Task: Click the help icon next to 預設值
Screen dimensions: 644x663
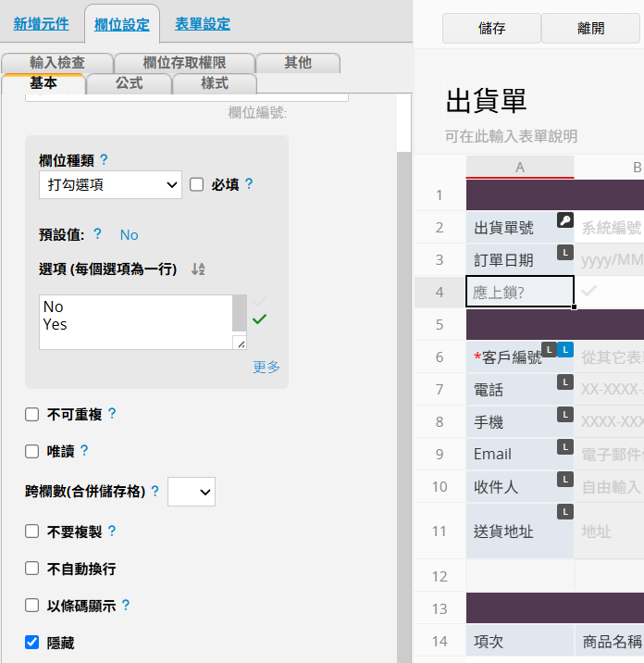Action: click(97, 234)
